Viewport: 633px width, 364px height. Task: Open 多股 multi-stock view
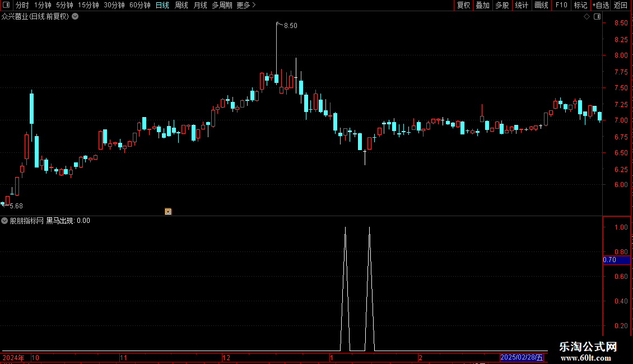tap(502, 5)
